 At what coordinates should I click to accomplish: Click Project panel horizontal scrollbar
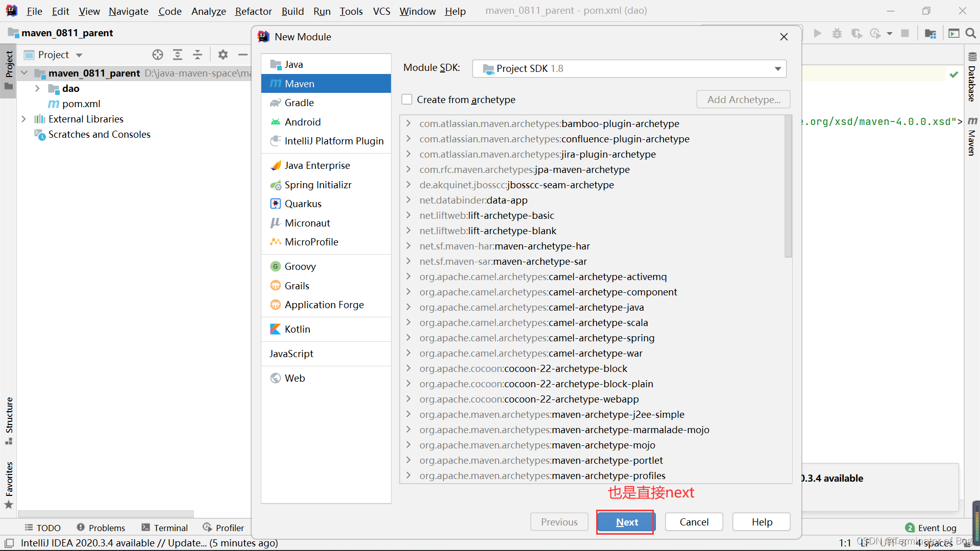(106, 514)
